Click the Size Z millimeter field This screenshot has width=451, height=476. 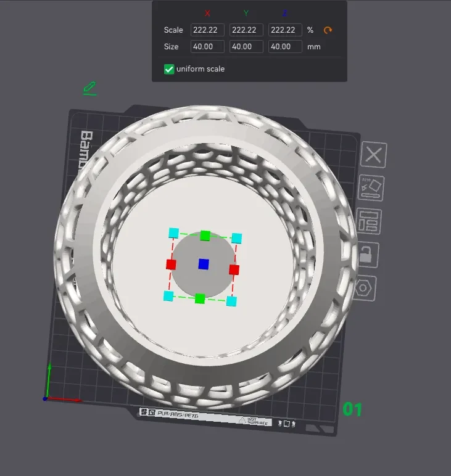[x=285, y=47]
